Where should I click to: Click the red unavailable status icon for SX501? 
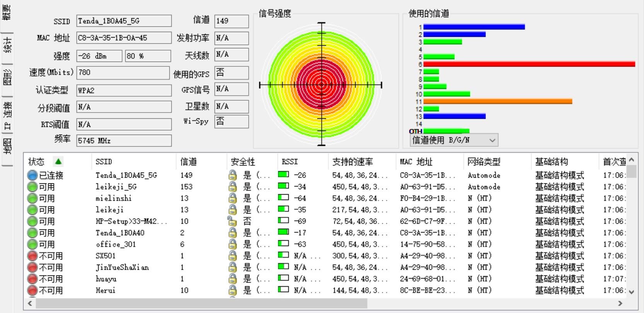click(x=32, y=256)
